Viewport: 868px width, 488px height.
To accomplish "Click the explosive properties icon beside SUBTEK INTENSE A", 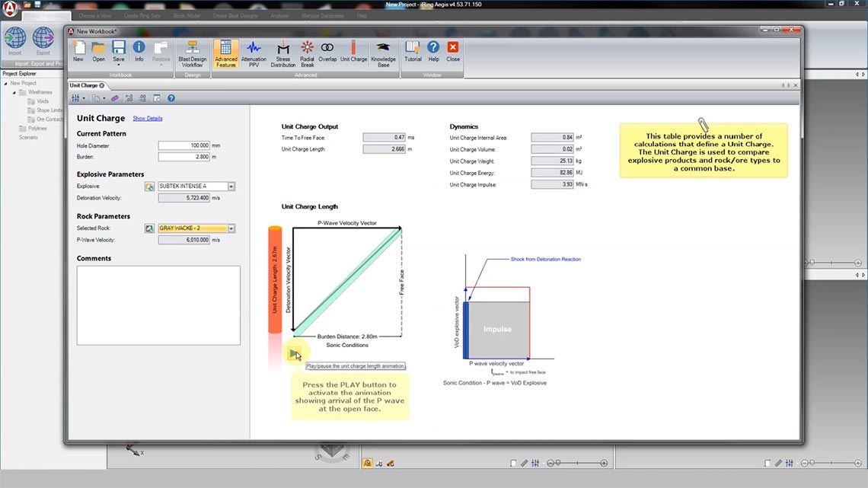I will tap(149, 185).
